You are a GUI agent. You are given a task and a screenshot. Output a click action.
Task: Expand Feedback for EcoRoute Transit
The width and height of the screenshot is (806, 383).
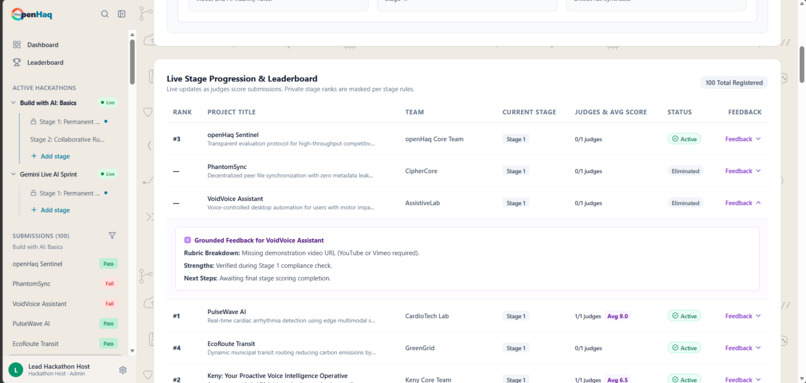(x=743, y=348)
